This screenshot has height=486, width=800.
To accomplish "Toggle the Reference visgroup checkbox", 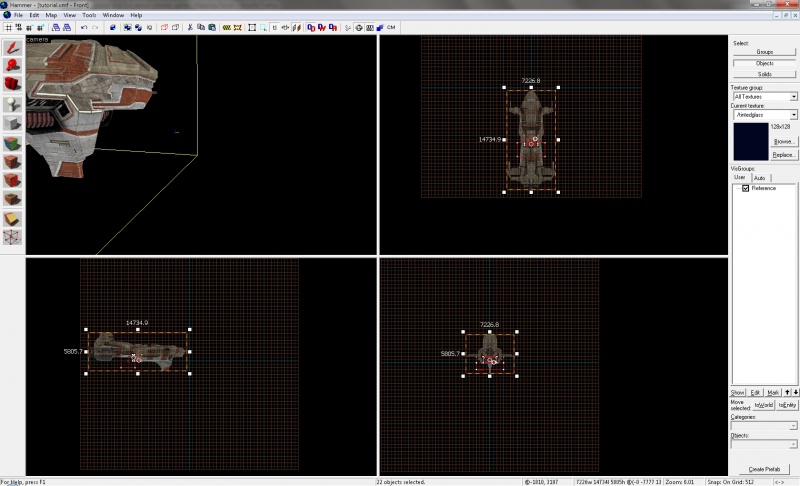I will point(745,188).
